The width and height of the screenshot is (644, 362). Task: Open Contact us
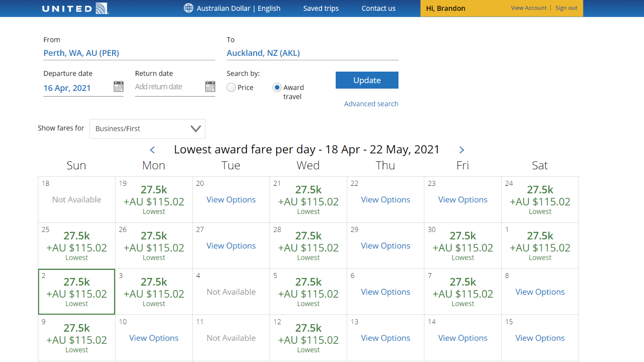pyautogui.click(x=378, y=8)
